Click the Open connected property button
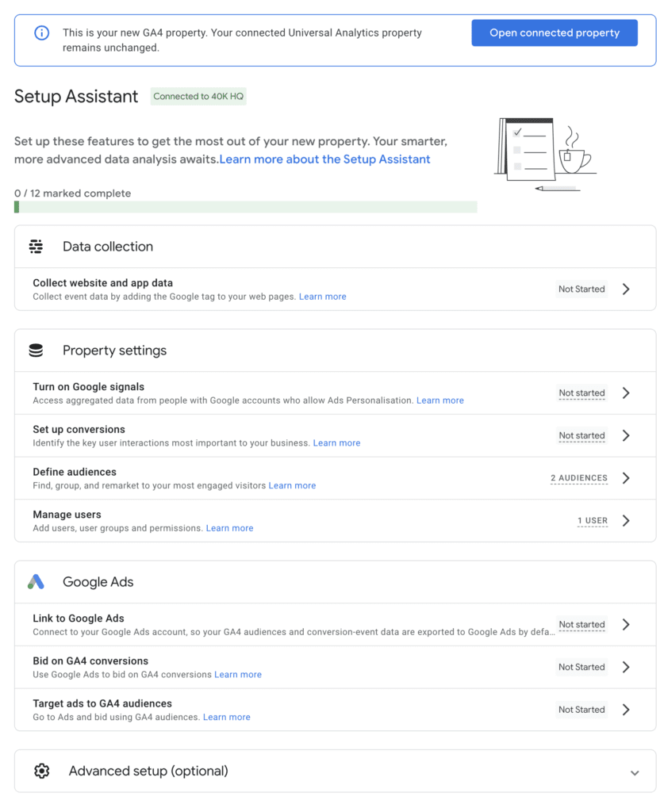This screenshot has height=812, width=664. tap(554, 33)
